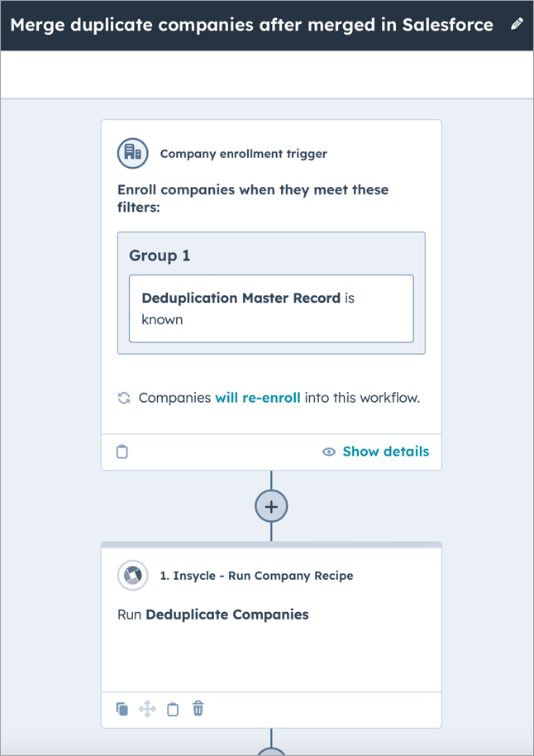Edit workflow name using the pencil icon
The height and width of the screenshot is (756, 534).
pos(517,25)
